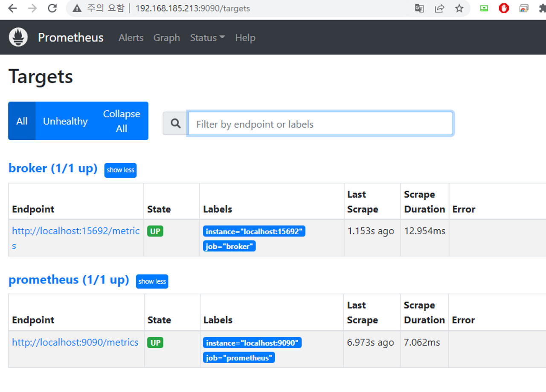The width and height of the screenshot is (546, 392).
Task: Open the Alerts page
Action: pyautogui.click(x=131, y=37)
